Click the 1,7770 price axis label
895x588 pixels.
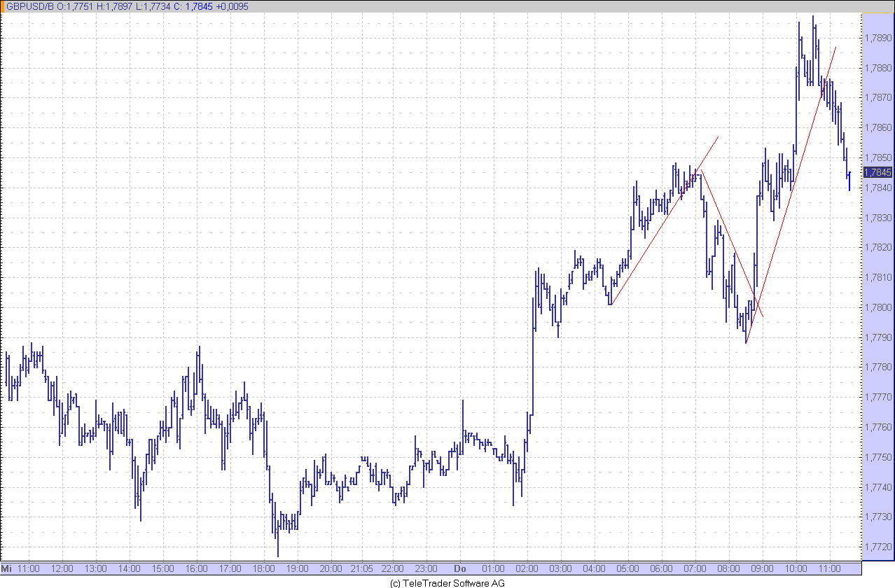pos(878,398)
